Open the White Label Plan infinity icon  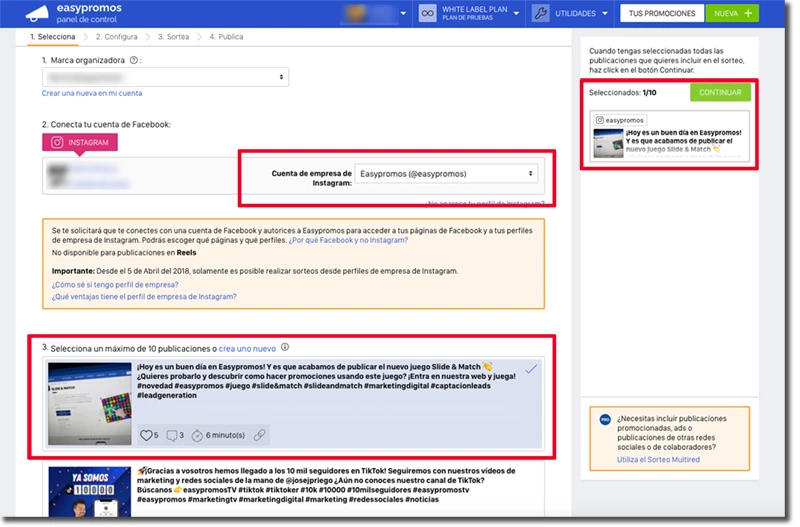tap(428, 13)
